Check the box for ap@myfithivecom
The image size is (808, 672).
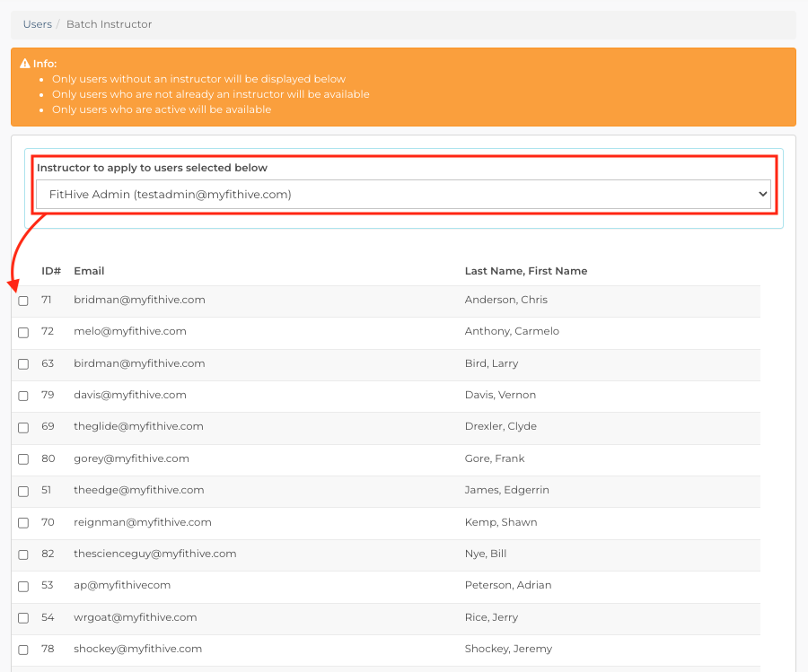pyautogui.click(x=23, y=587)
